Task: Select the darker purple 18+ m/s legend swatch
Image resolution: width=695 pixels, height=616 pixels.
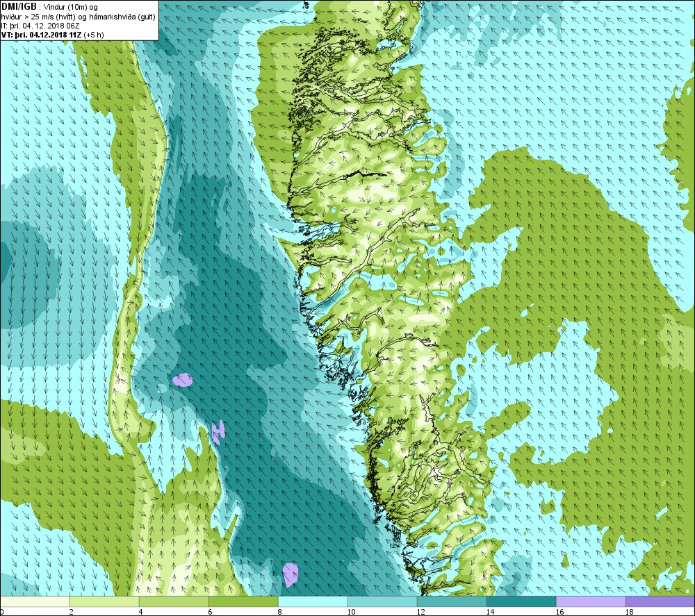Action: point(660,601)
